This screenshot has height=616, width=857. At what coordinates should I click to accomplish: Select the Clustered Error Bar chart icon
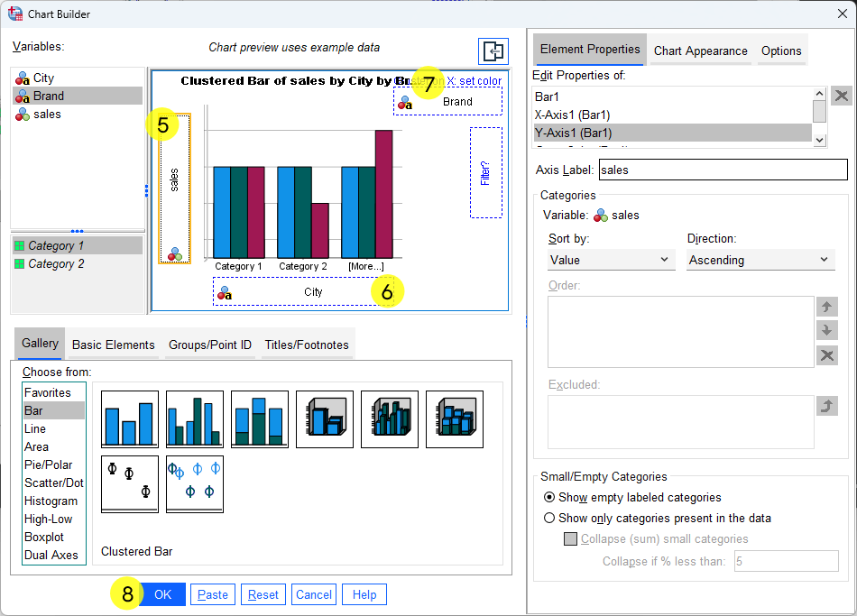pos(194,484)
